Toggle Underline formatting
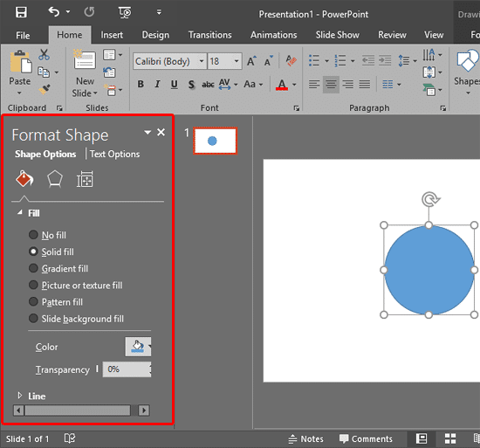Image resolution: width=480 pixels, height=448 pixels. point(175,84)
